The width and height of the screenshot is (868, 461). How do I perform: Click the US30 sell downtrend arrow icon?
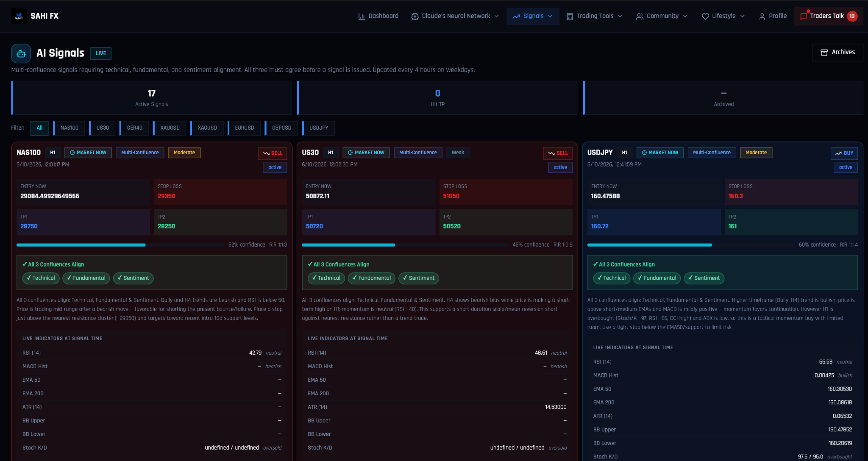point(551,153)
